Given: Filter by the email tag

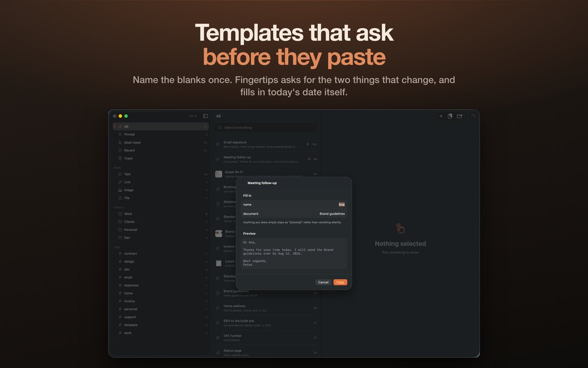Looking at the screenshot, I should pyautogui.click(x=160, y=277).
